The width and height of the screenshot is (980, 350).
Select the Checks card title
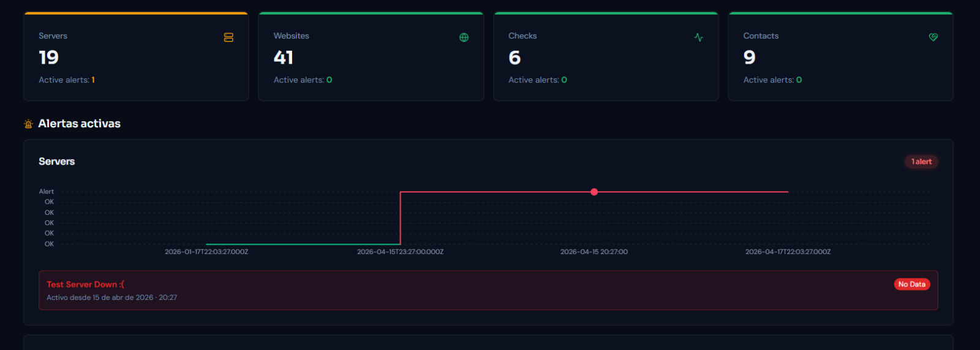522,36
